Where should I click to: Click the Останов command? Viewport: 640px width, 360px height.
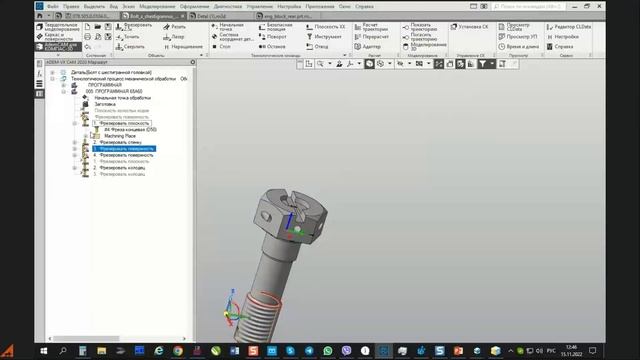[x=272, y=47]
